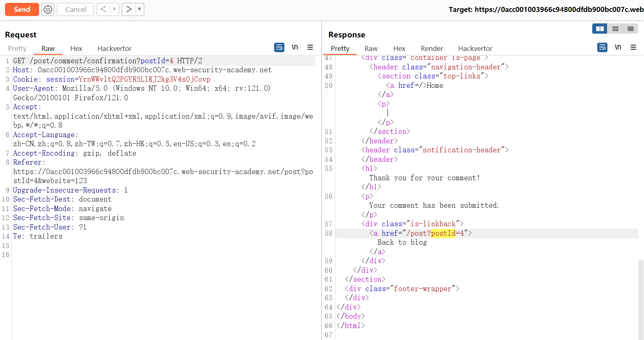Switch Request view to Hex tab
644x340 pixels.
pyautogui.click(x=76, y=48)
